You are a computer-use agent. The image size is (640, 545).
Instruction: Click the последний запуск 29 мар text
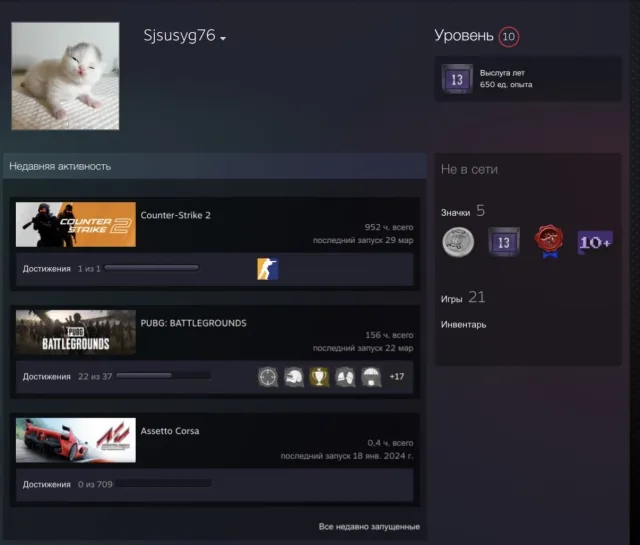(x=363, y=240)
